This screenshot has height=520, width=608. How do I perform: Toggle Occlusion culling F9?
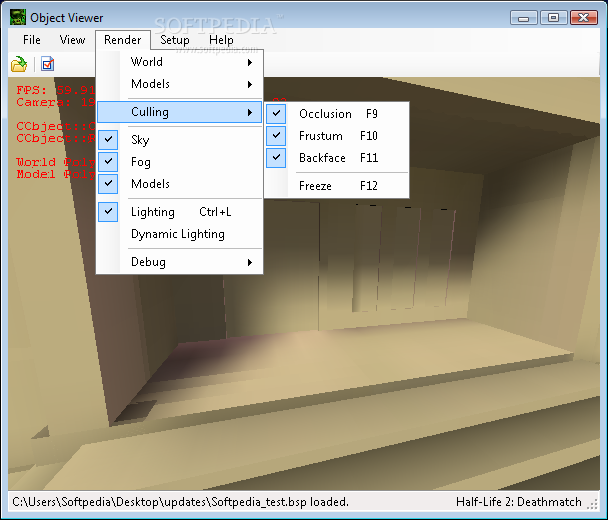[x=337, y=114]
